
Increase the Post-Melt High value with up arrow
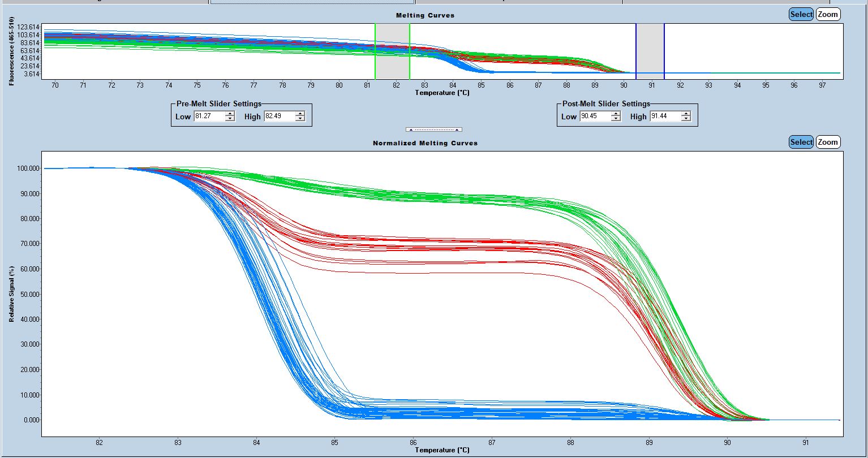pyautogui.click(x=686, y=114)
